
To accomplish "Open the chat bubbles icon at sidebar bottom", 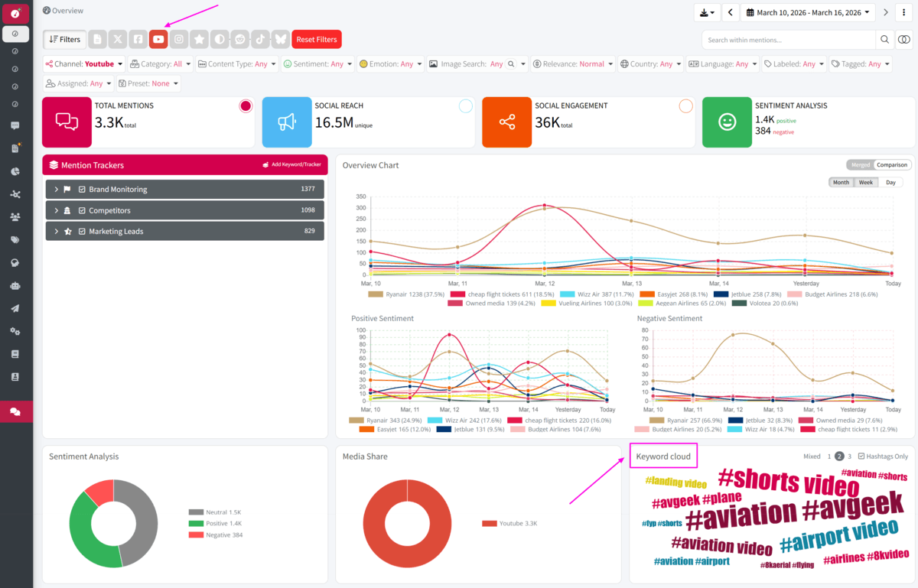I will click(x=15, y=411).
